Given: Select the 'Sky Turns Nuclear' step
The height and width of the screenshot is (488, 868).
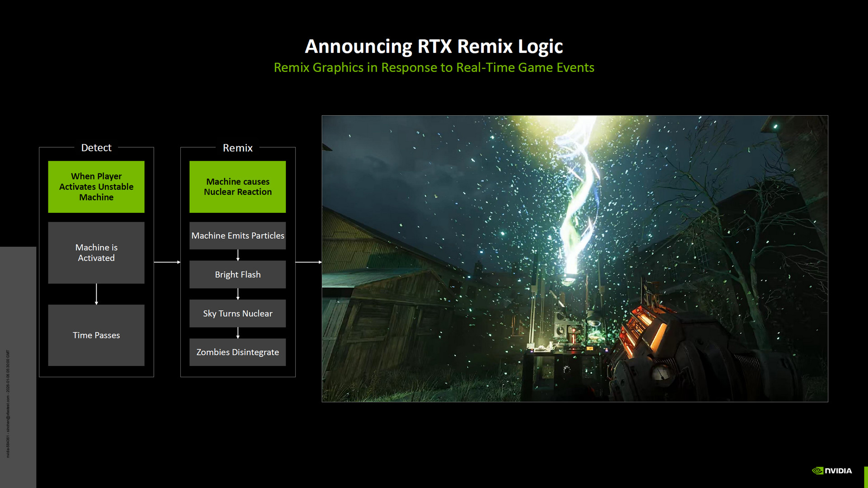Looking at the screenshot, I should tap(237, 313).
